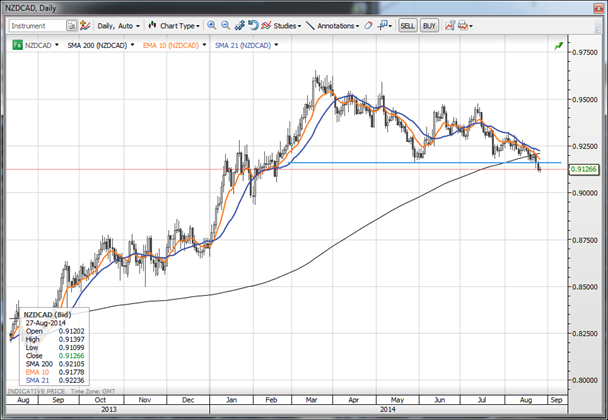Open the Annotations dropdown menu

pos(340,24)
